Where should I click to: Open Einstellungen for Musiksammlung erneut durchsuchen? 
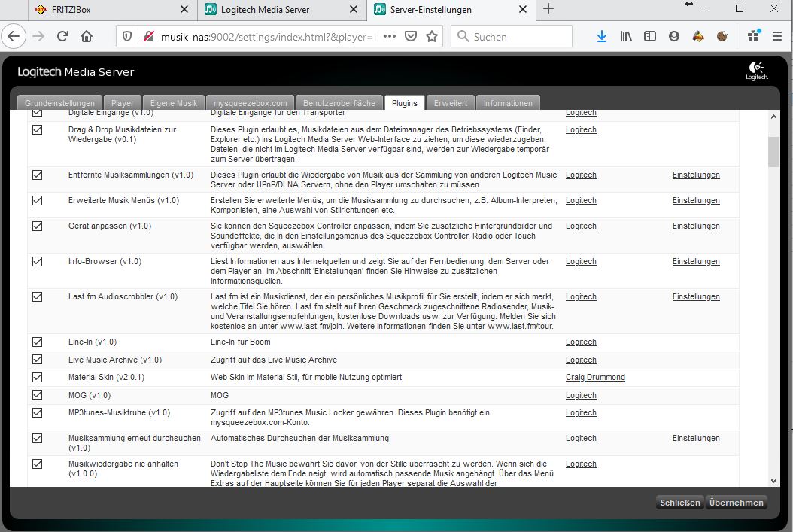coord(696,439)
